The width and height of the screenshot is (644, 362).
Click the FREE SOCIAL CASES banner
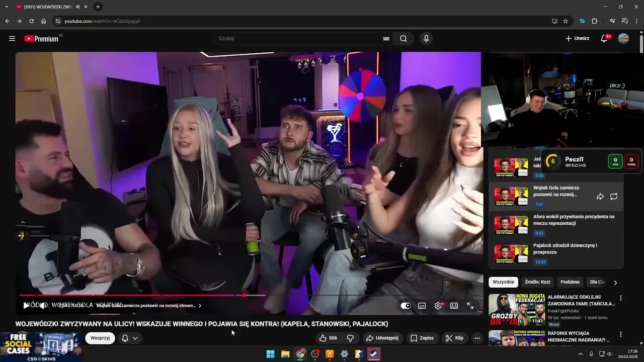pos(41,347)
